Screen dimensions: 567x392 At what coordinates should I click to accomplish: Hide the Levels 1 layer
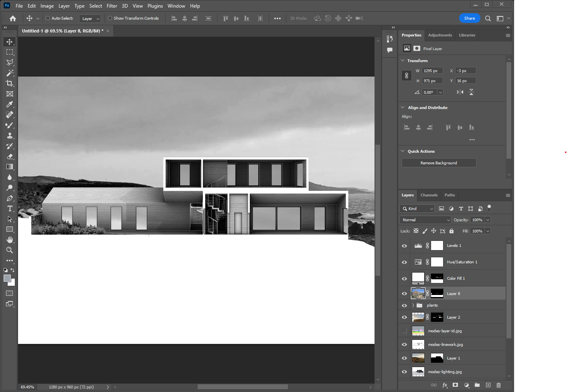click(x=404, y=246)
